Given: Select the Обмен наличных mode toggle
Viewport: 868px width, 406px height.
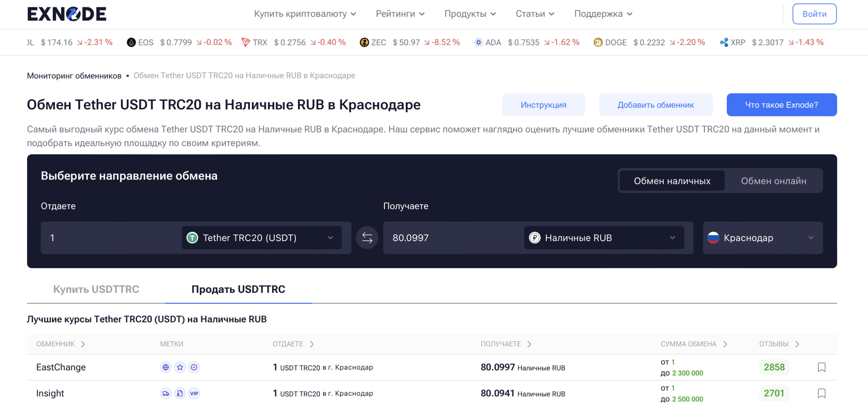Looking at the screenshot, I should 672,181.
